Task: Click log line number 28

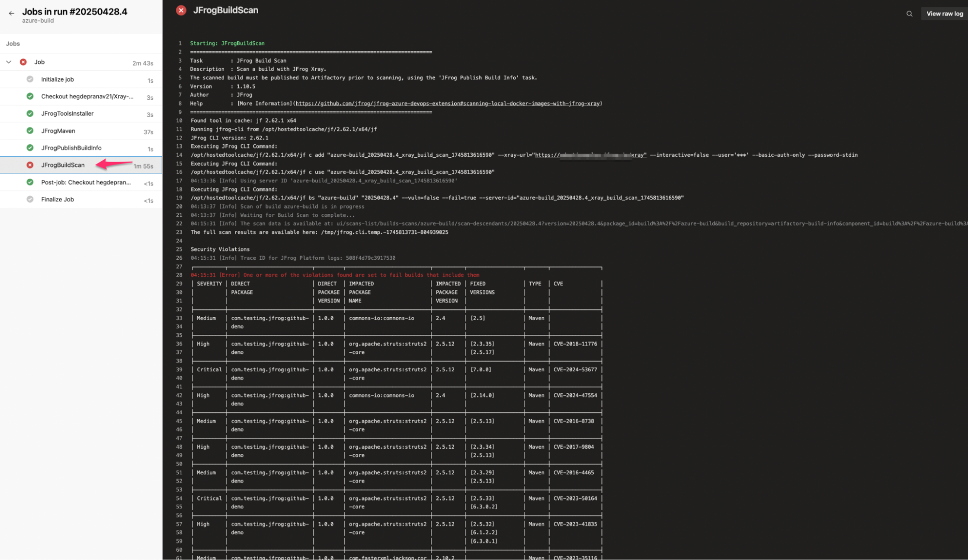Action: [179, 275]
